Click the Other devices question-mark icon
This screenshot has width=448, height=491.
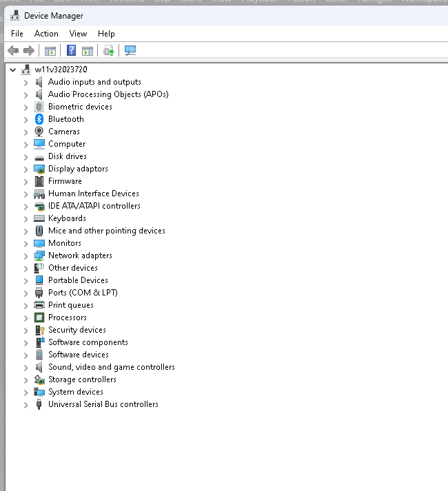(39, 268)
